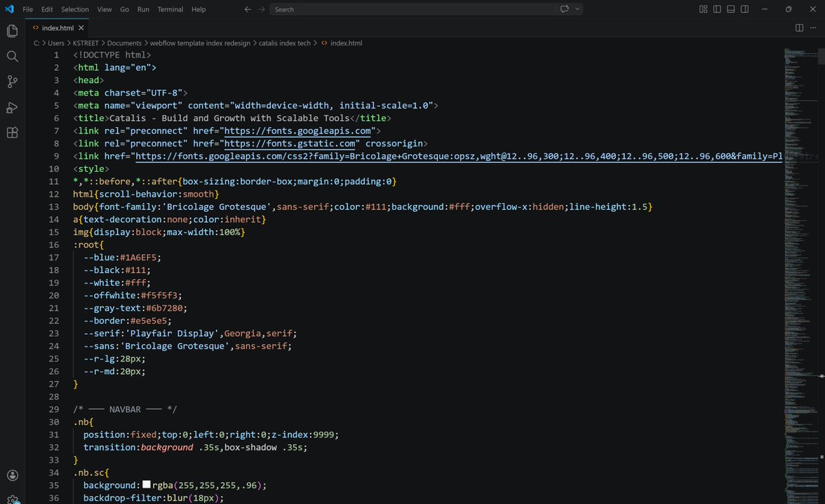The width and height of the screenshot is (825, 504).
Task: Click the 'html{scroll-behavior:smooth}' line
Action: 146,195
